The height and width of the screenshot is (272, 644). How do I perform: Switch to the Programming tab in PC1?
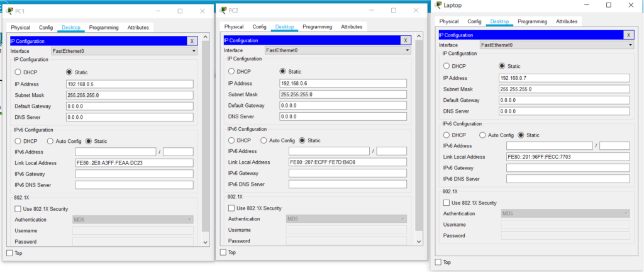coord(104,28)
